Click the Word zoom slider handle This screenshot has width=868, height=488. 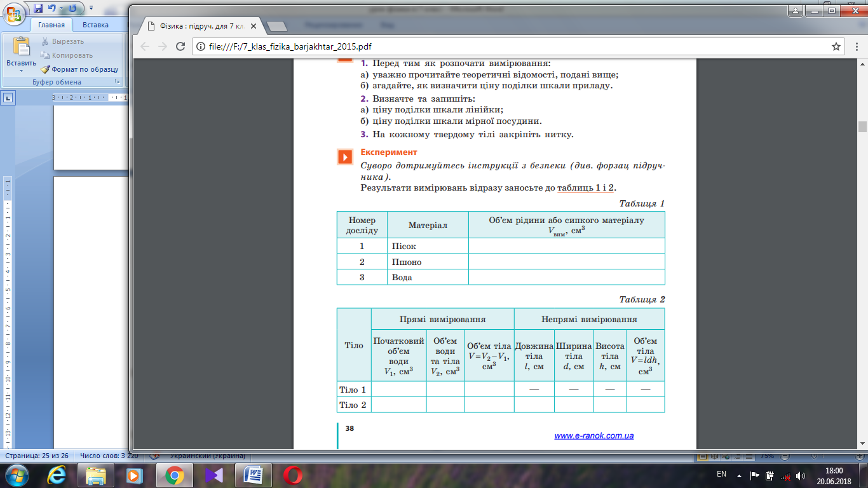click(813, 456)
